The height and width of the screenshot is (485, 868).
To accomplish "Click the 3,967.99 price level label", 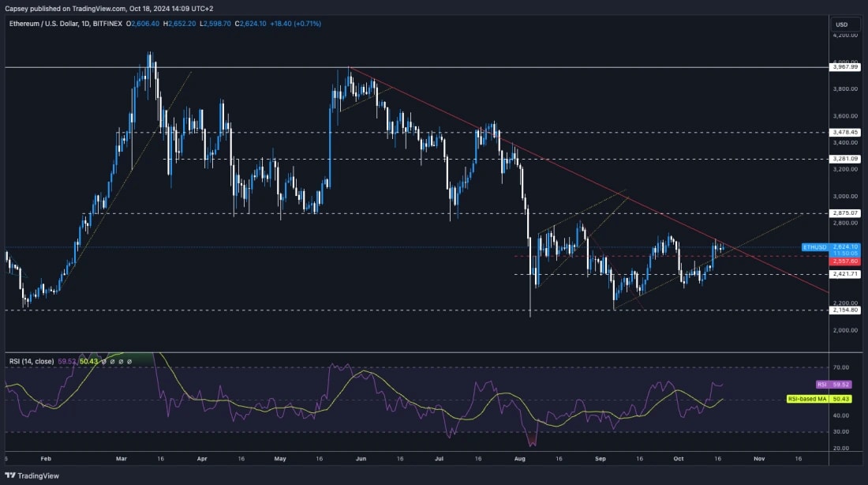I will 843,67.
